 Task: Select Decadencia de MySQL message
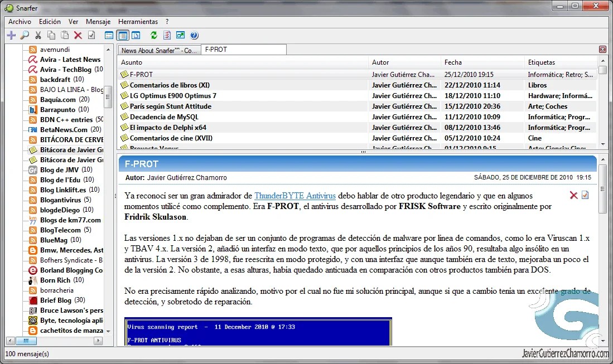pos(358,117)
